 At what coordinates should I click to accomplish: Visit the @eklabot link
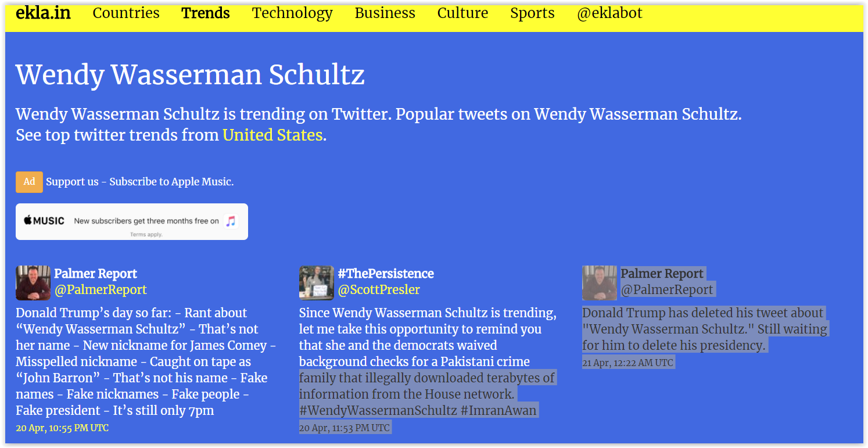[609, 13]
